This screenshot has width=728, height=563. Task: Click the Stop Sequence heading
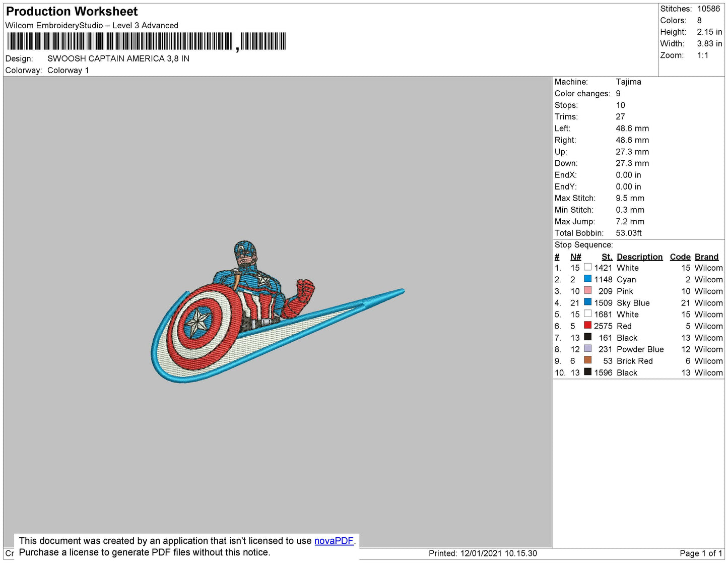tap(583, 245)
